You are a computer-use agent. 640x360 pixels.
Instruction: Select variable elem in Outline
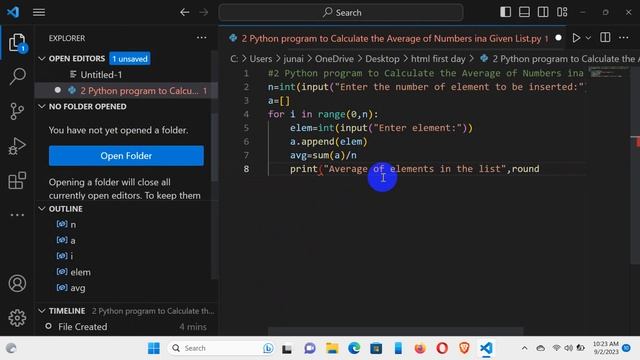(x=80, y=272)
